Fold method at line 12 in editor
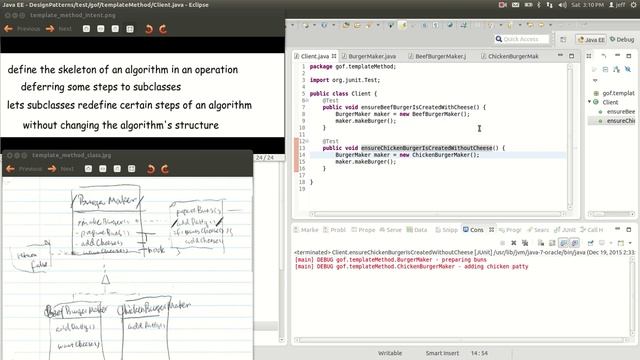Viewport: 640px width, 360px height. coord(307,141)
